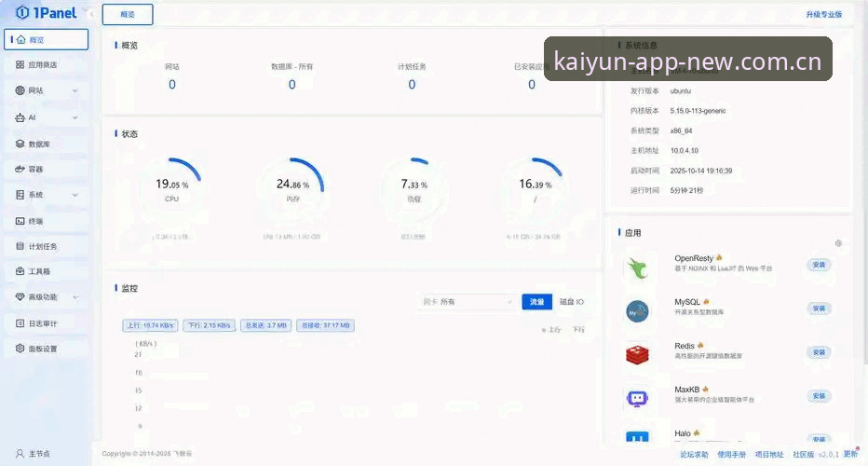Click the 数据库 - 所有 count
Screen dimensions: 868x466
click(x=292, y=85)
